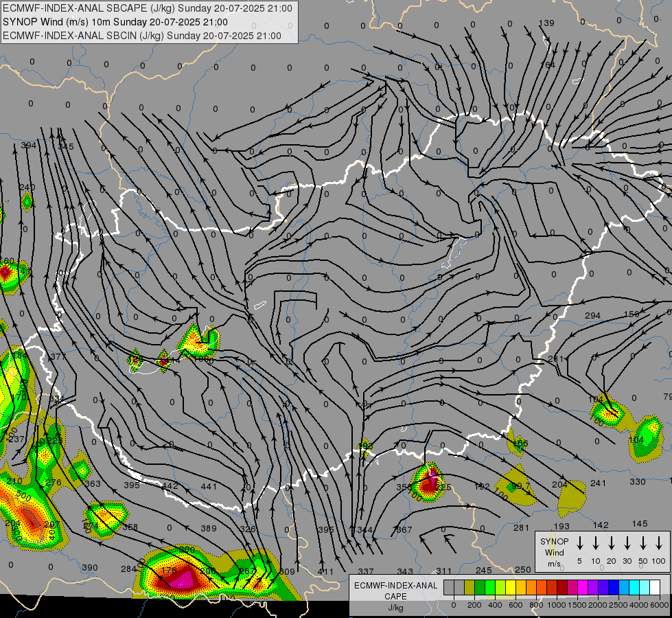Click the map value 245
672x618 pixels.
(x=484, y=570)
